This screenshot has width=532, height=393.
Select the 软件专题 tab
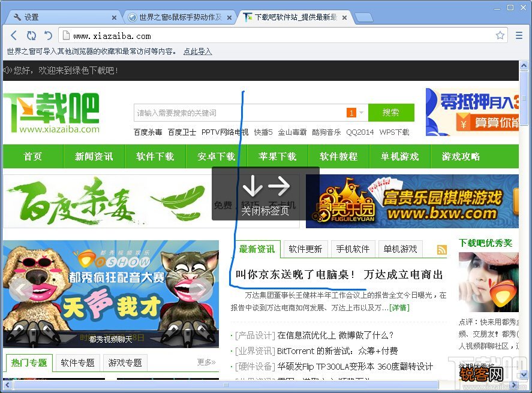(78, 363)
